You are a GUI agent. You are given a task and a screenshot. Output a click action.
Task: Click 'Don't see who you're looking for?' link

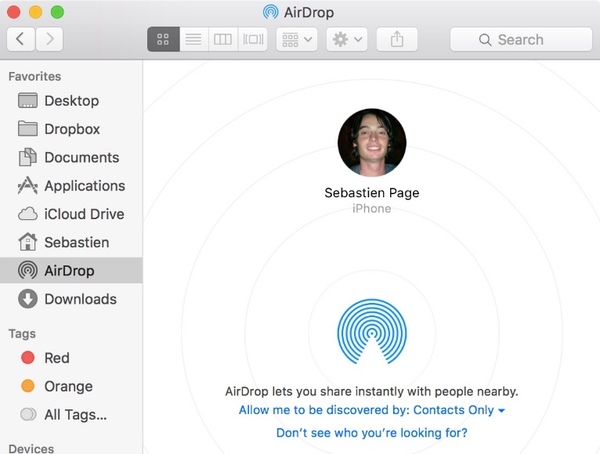[x=372, y=433]
